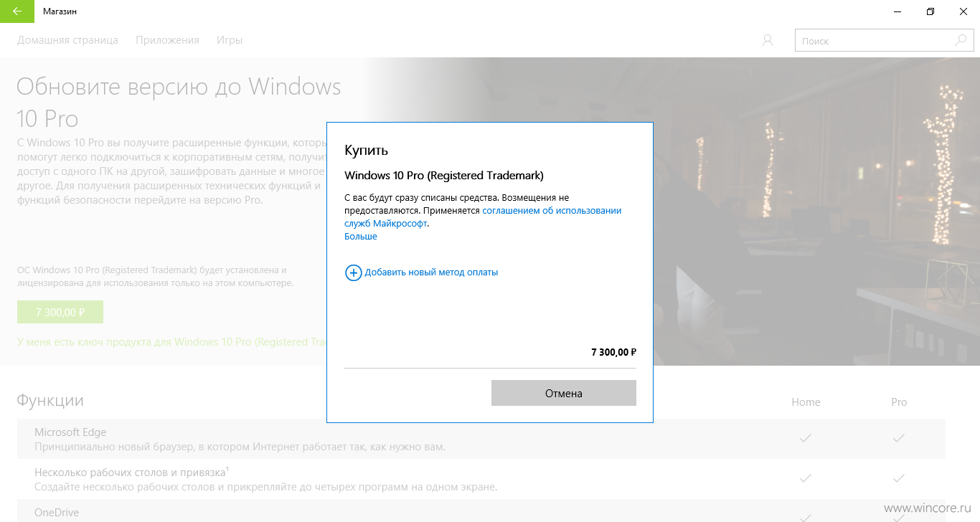The width and height of the screenshot is (980, 522).
Task: Click У меня есть ключ продукта link
Action: coord(172,342)
